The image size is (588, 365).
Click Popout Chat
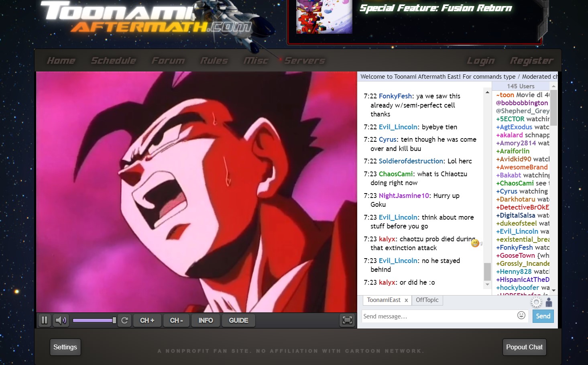coord(524,347)
